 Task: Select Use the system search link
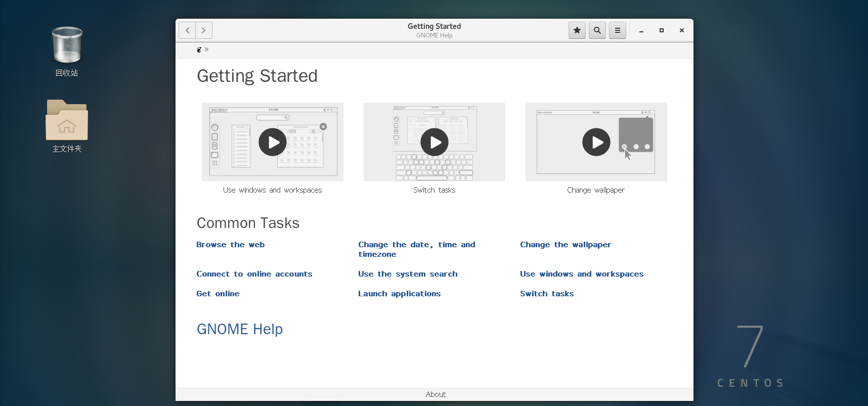point(408,274)
